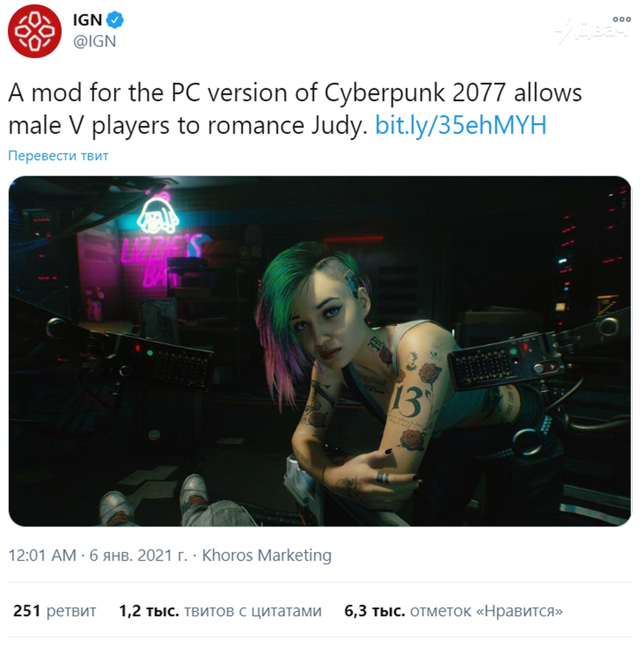The width and height of the screenshot is (644, 648).
Task: Open the Khoros Marketing source link
Action: (x=267, y=555)
